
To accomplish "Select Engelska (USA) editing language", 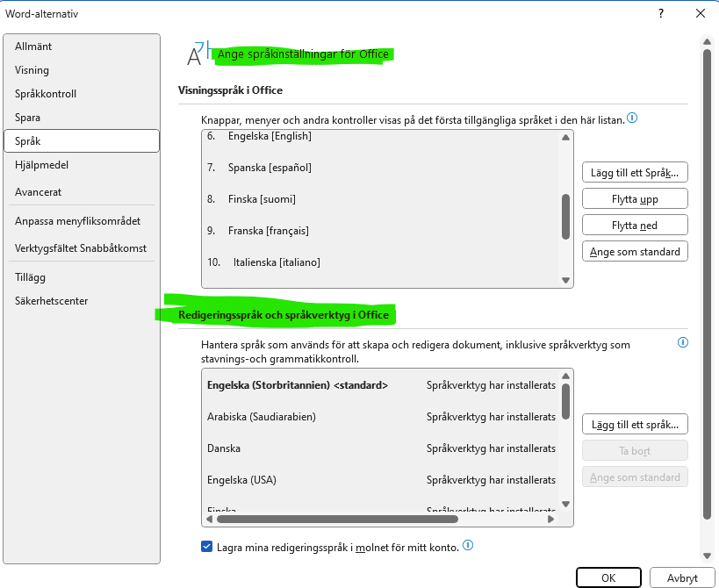I will (381, 480).
